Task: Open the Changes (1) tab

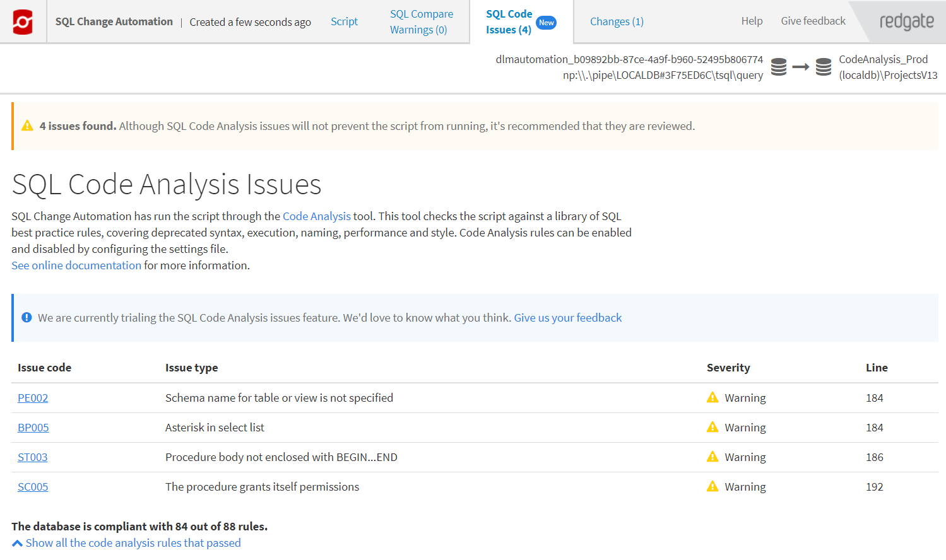Action: (x=617, y=21)
